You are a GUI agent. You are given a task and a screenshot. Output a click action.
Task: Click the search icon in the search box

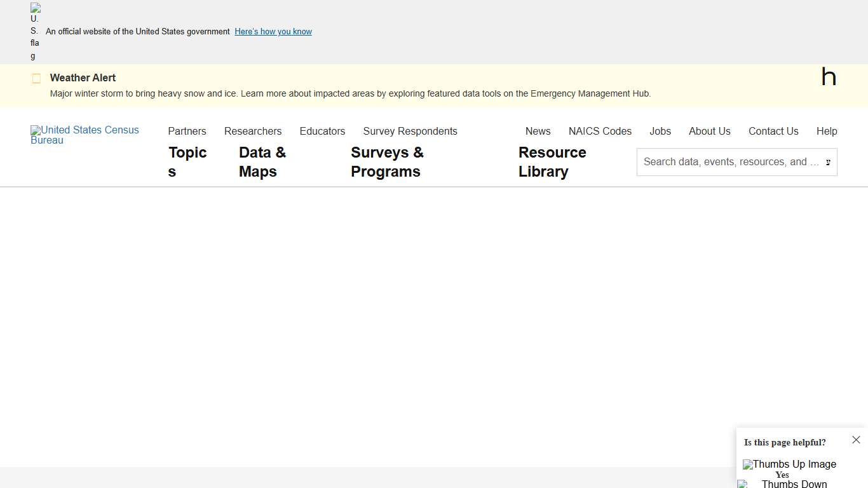click(x=828, y=162)
